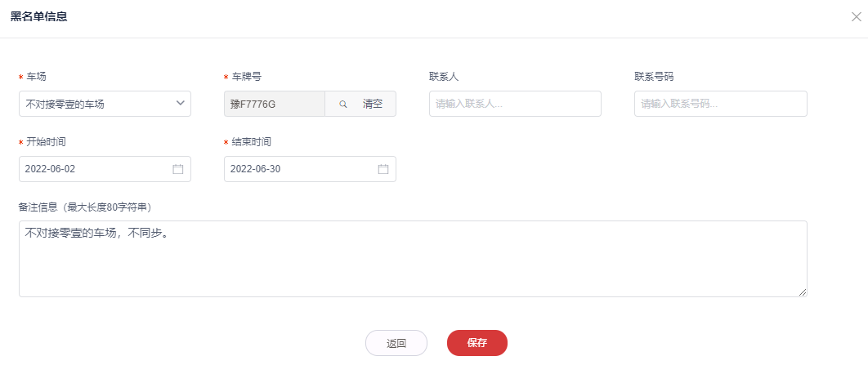Click the license plate search magnifier icon
Viewport: 868px width, 374px height.
coord(343,105)
